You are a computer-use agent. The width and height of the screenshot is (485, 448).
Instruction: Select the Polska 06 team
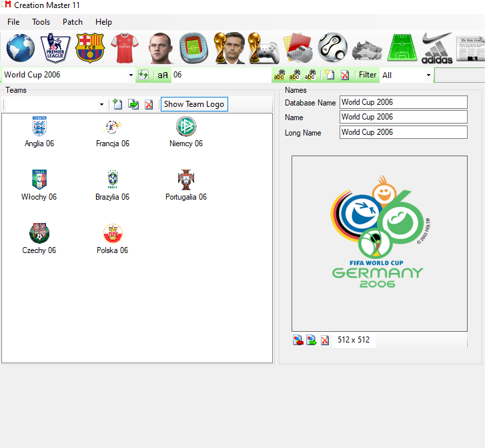[113, 239]
